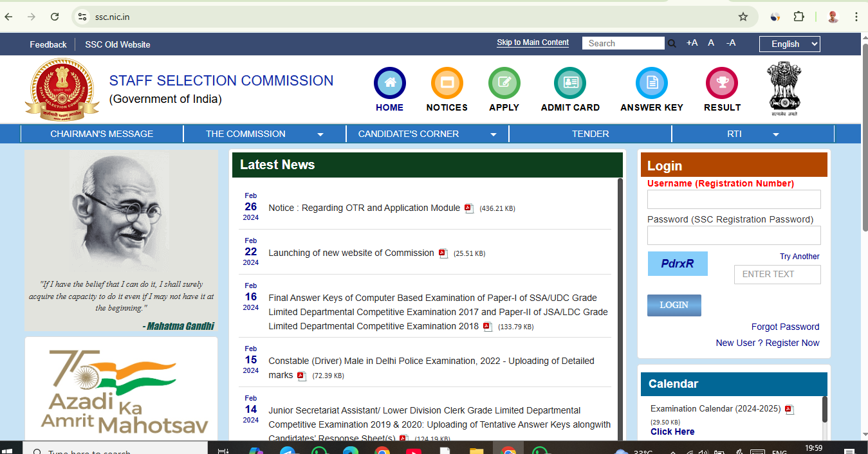The height and width of the screenshot is (454, 868).
Task: Click Skip to Main Content link
Action: pos(533,42)
